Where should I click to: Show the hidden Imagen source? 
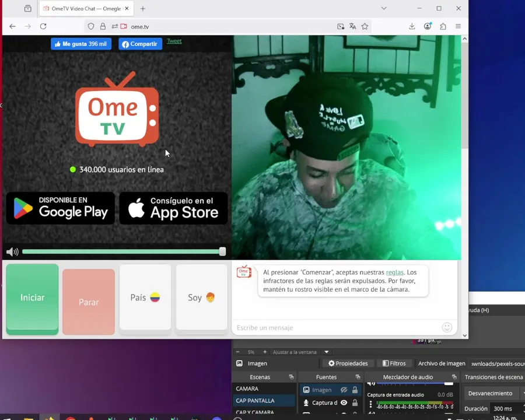point(344,390)
